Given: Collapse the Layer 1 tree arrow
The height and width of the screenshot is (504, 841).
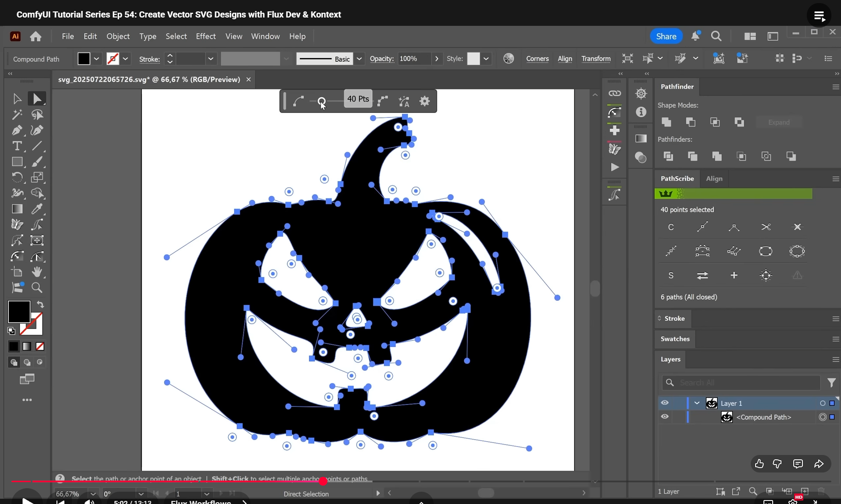Looking at the screenshot, I should [x=697, y=403].
